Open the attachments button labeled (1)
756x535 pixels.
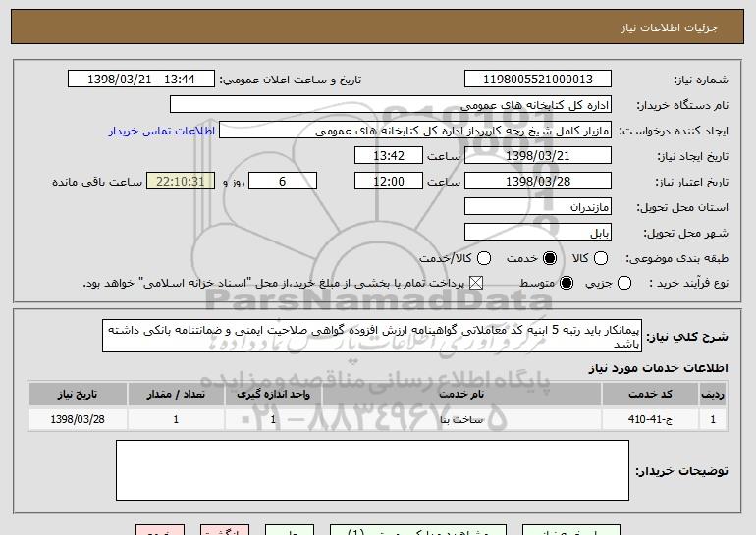click(418, 530)
